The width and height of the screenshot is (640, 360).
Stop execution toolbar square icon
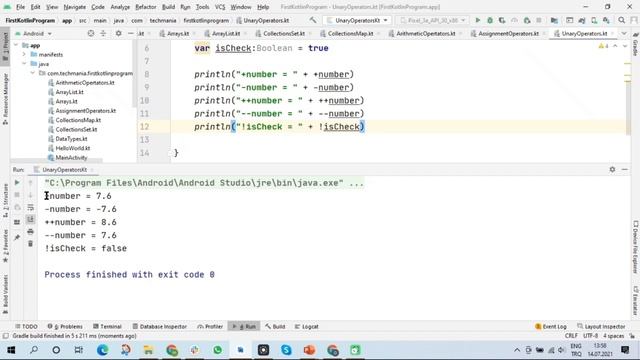539,20
